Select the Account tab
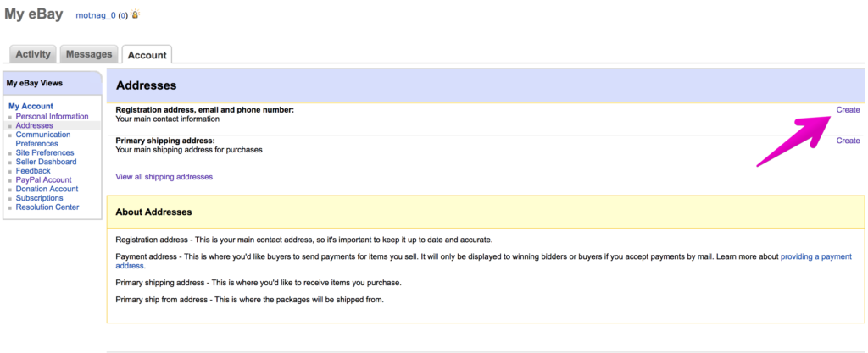 [x=147, y=55]
